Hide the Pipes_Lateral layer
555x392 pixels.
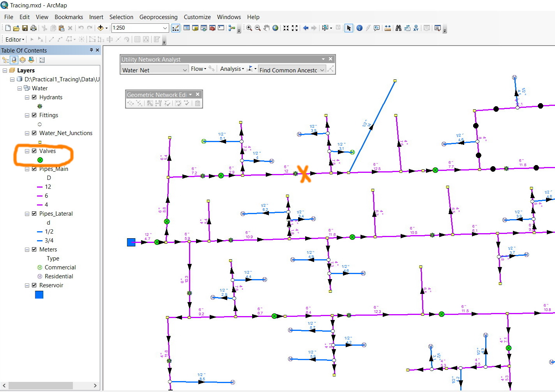(x=34, y=214)
